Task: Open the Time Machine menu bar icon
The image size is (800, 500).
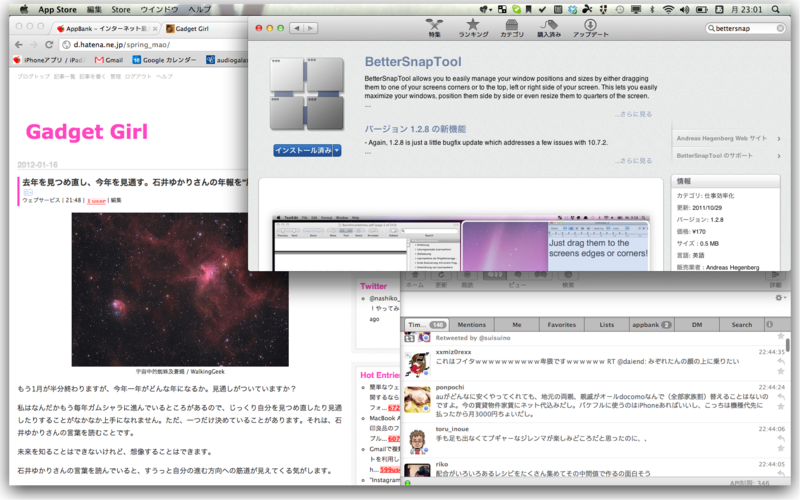Action: coord(619,9)
